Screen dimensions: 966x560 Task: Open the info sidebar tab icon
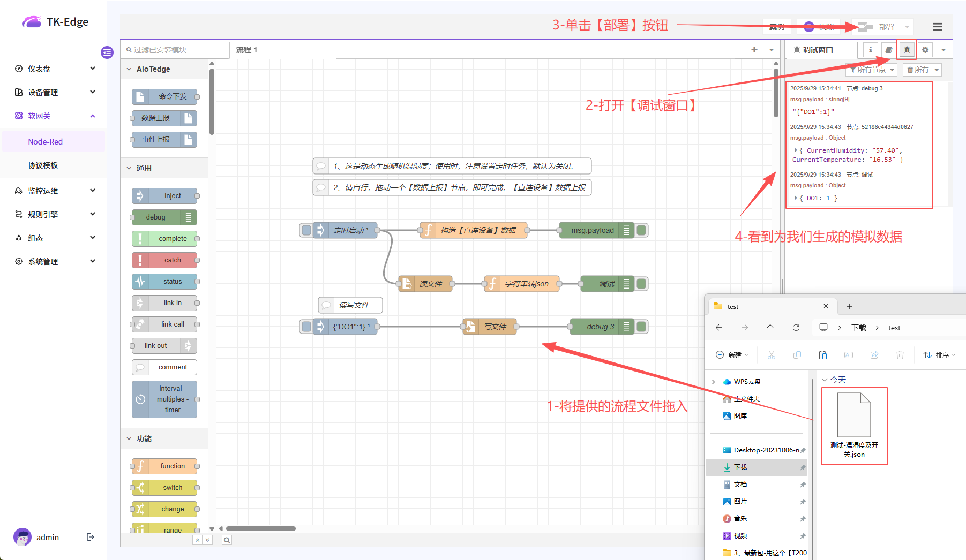tap(870, 50)
